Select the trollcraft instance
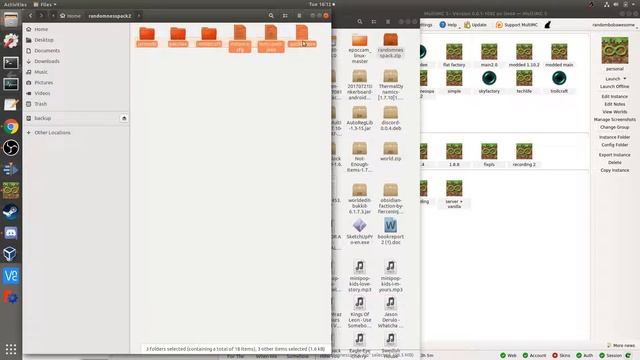 (x=559, y=82)
